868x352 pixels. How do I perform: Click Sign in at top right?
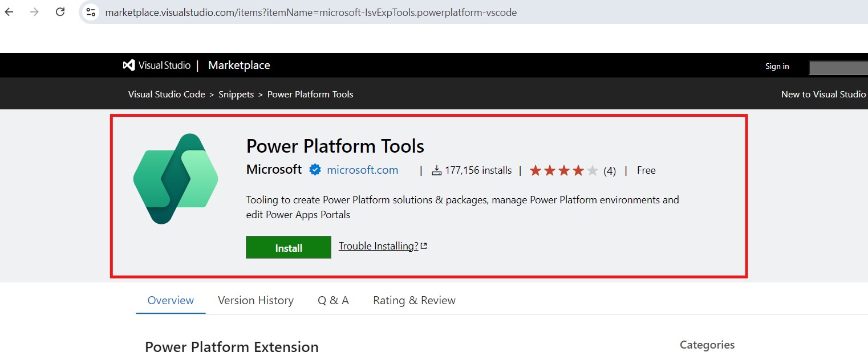[x=777, y=66]
